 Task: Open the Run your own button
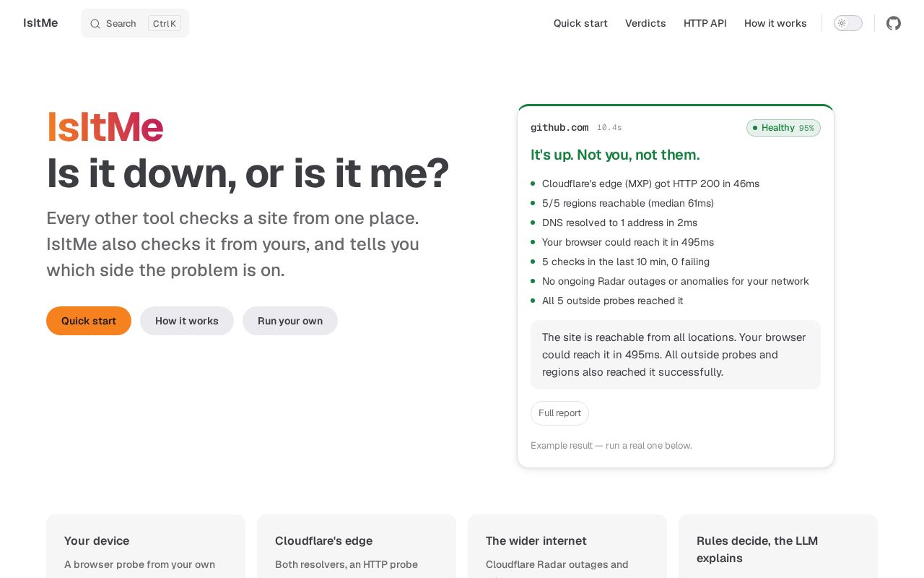290,321
